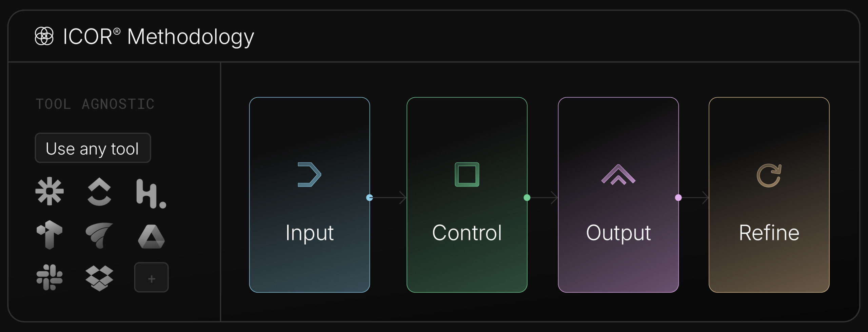Click the double-chevron icon in Output card

[618, 175]
